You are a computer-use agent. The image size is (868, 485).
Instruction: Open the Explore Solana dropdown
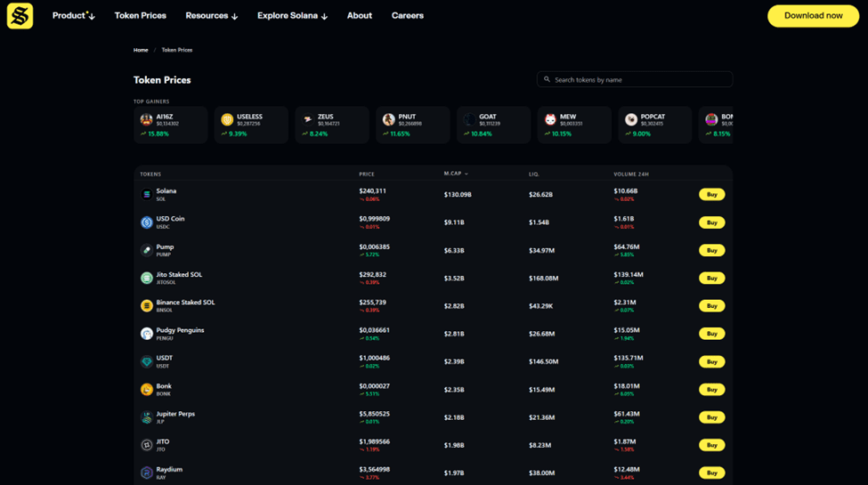(292, 15)
